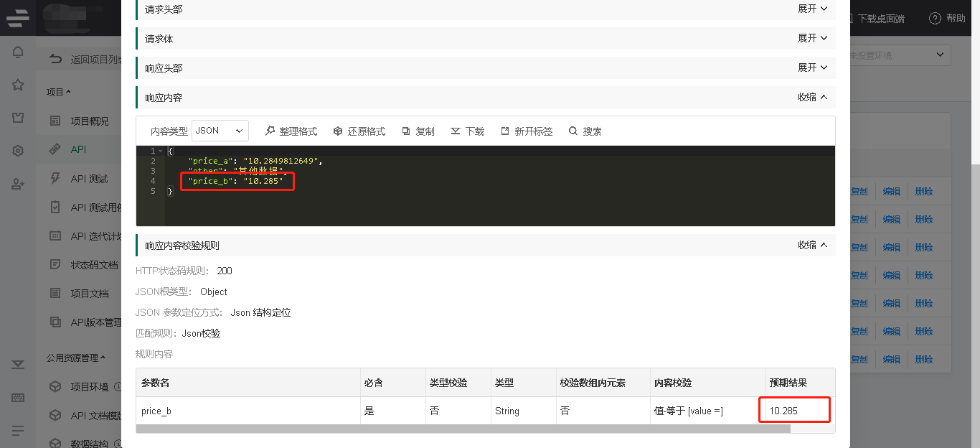Viewport: 980px width, 448px height.
Task: Click the star favorites icon in sidebar
Action: (18, 85)
